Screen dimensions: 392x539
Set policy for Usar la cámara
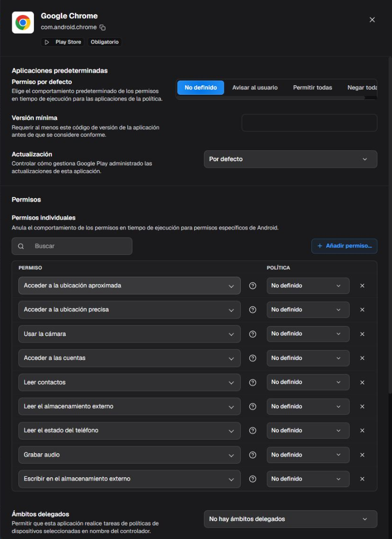308,334
